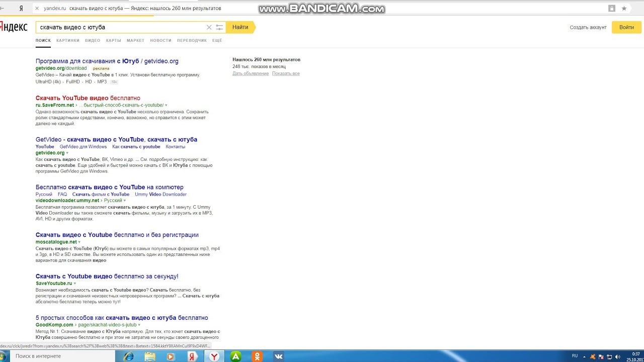Expand the SaveYoutube.ru result menu arrow
Image resolution: width=644 pixels, height=362 pixels.
click(75, 284)
